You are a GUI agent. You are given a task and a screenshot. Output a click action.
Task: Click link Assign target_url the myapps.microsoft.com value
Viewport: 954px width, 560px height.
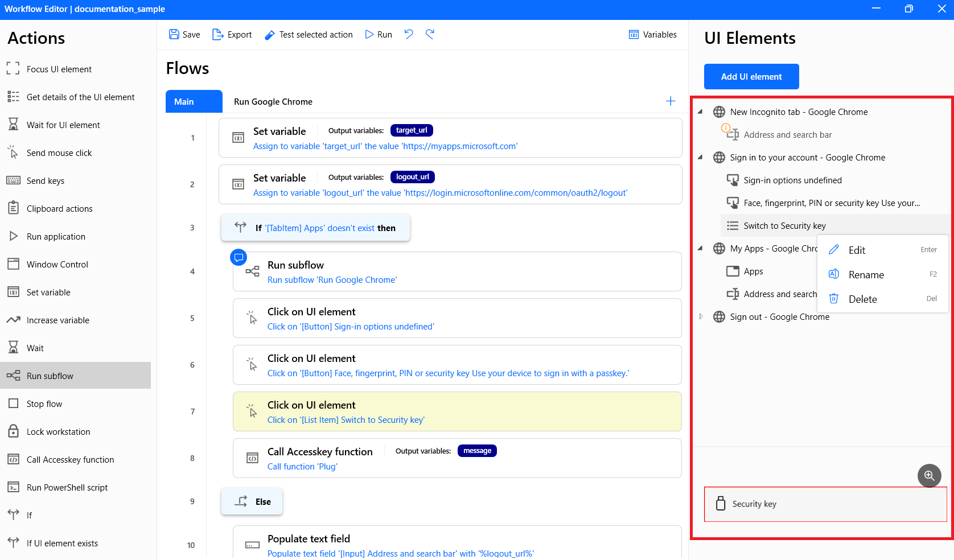(x=385, y=146)
